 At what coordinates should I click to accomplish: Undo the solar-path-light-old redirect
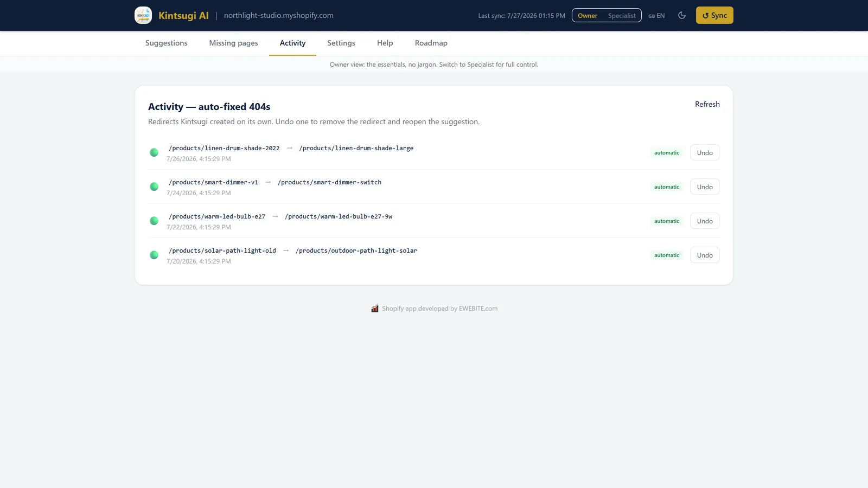[705, 255]
